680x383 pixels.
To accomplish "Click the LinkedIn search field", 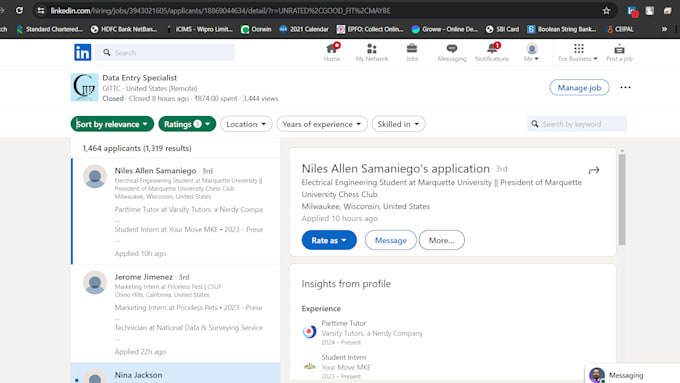I will click(165, 52).
